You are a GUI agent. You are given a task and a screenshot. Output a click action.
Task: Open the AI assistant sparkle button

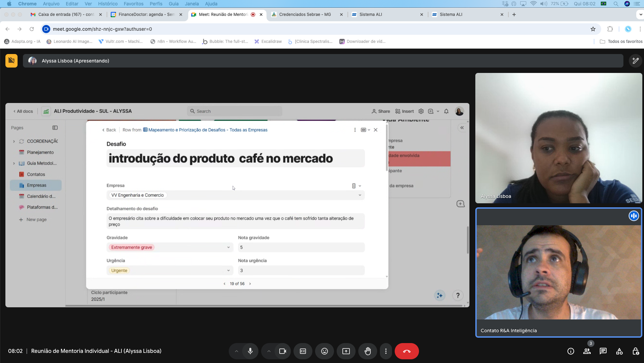point(440,296)
